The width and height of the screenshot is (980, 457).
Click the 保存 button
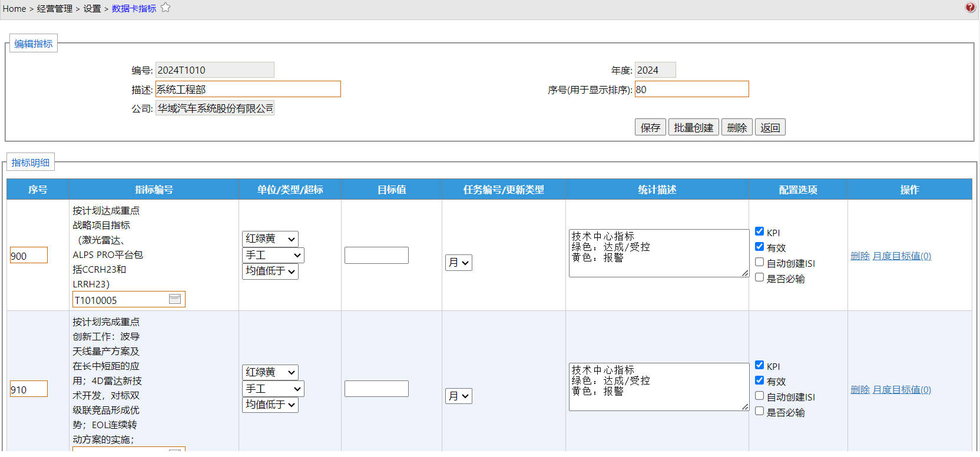650,127
